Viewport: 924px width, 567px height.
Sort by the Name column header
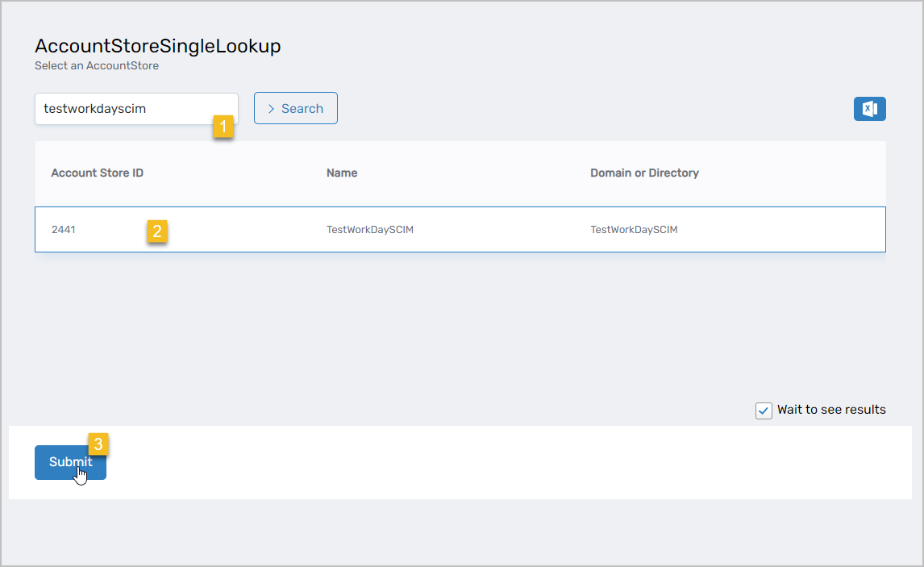point(342,173)
